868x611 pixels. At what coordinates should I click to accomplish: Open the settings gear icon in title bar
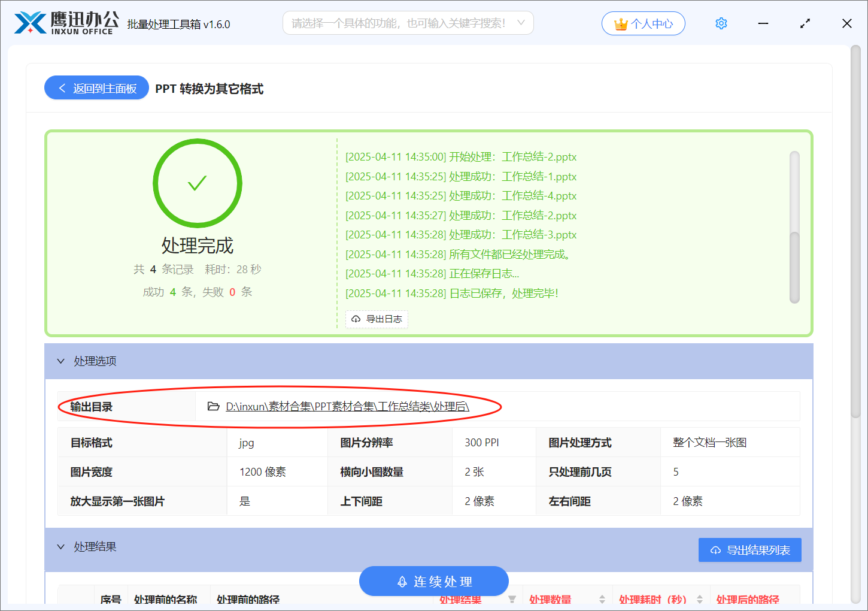point(721,23)
